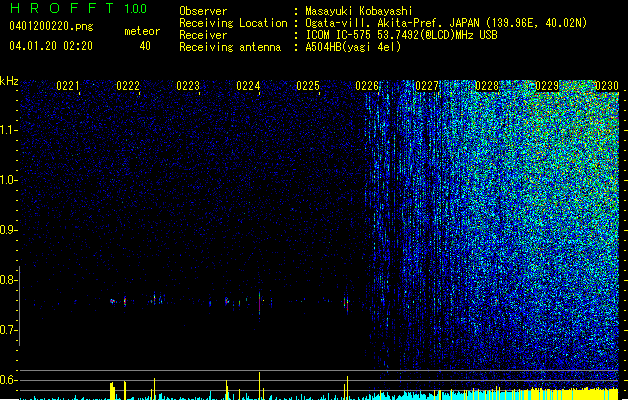Image resolution: width=629 pixels, height=400 pixels.
Task: Click the 'Observer' field label
Action: coord(203,11)
